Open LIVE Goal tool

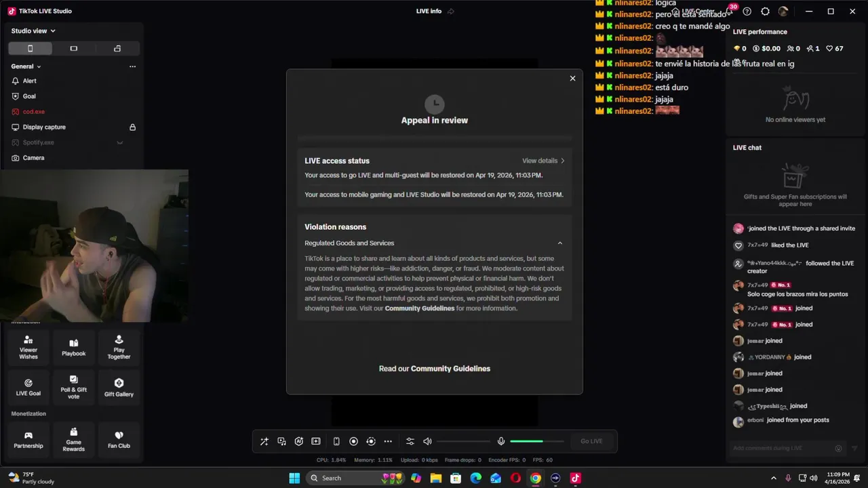(x=28, y=388)
